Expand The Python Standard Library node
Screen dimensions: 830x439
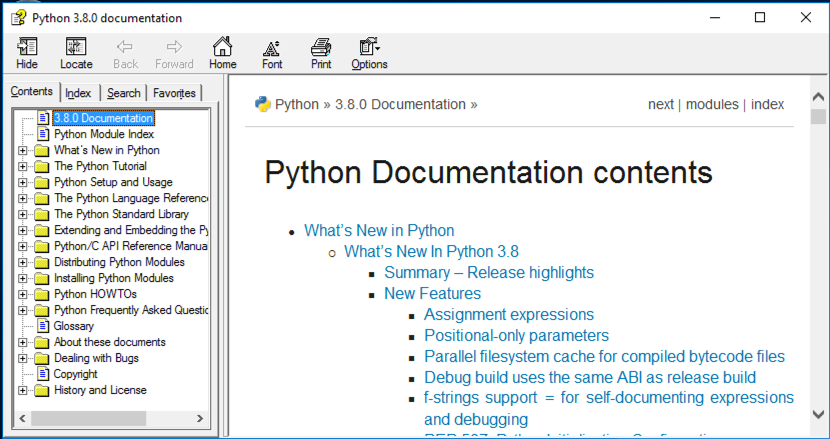22,214
